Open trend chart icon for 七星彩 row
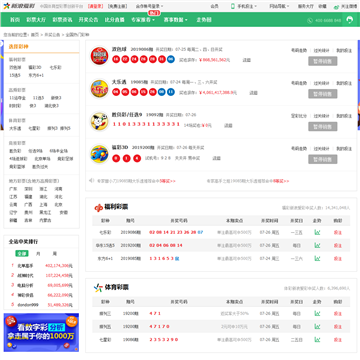Viewport: 360px width, 360px height. point(317,340)
